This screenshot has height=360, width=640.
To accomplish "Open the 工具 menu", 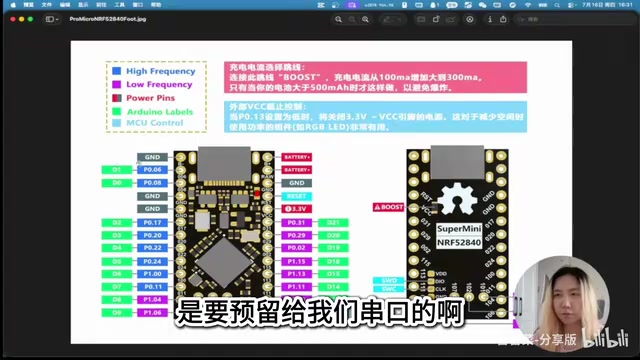I will [x=120, y=5].
